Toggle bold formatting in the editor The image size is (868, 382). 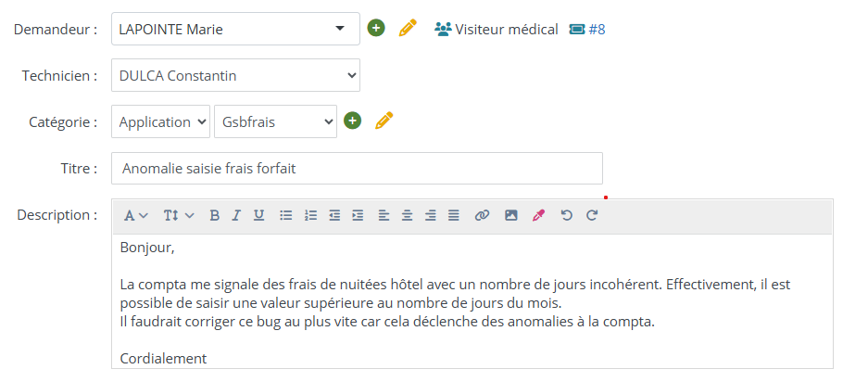point(214,215)
